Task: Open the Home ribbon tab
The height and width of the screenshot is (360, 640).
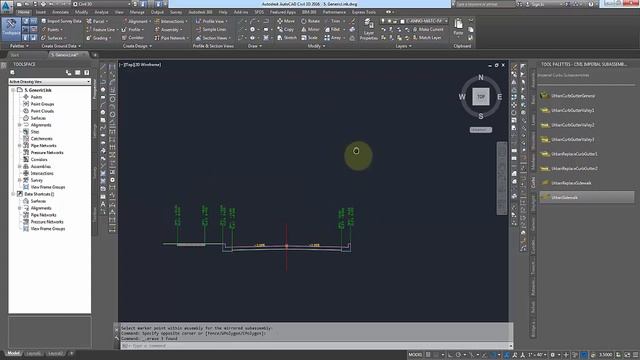Action: coord(24,12)
